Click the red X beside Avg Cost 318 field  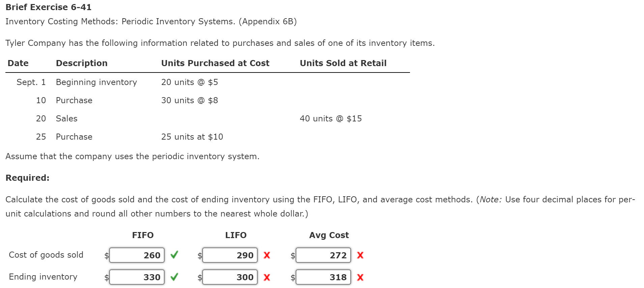click(x=360, y=277)
